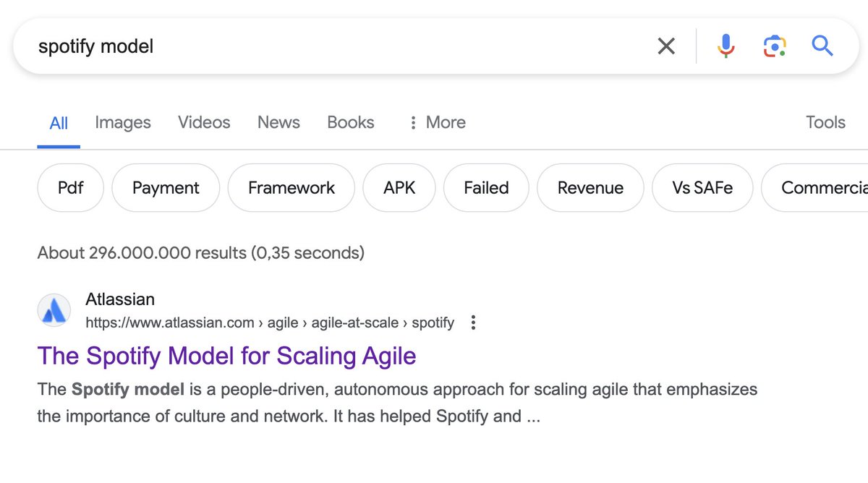Submit search with the magnifying glass icon
This screenshot has height=483, width=868.
coord(822,46)
